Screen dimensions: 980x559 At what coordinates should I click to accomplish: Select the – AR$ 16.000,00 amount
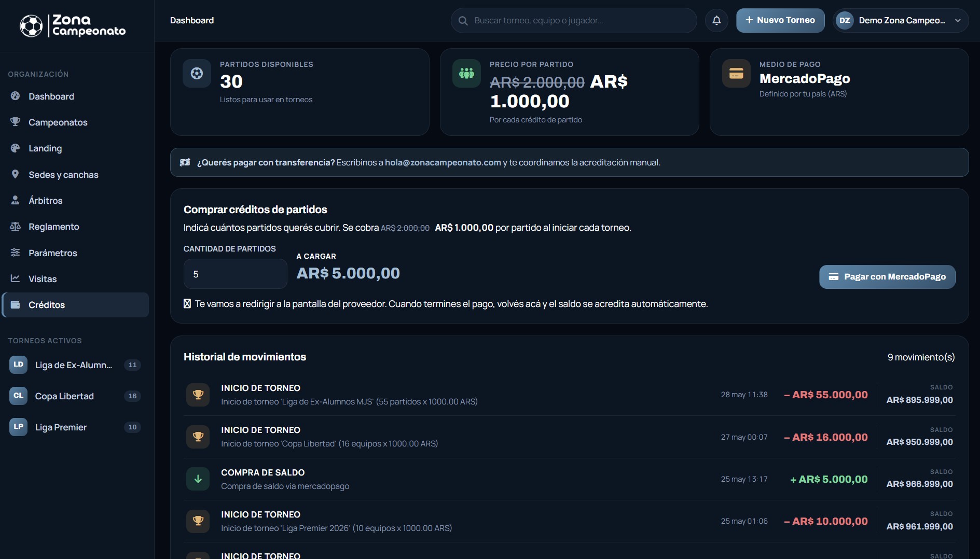(x=825, y=438)
